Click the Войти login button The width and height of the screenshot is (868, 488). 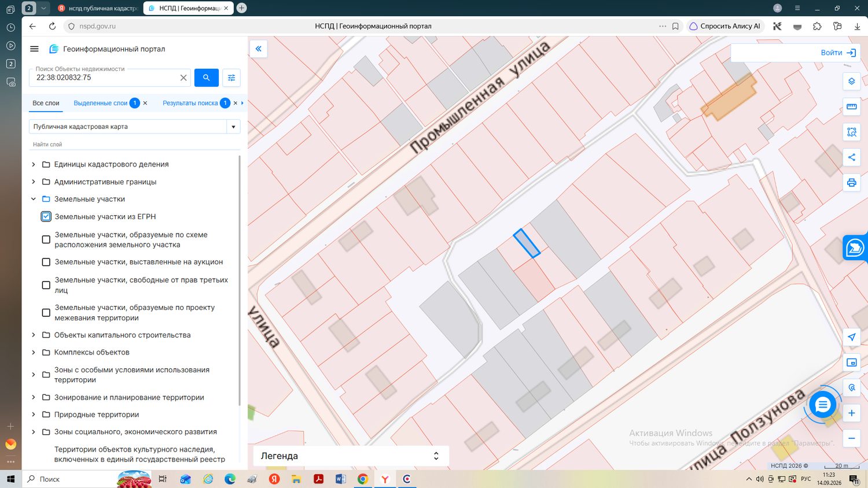pos(838,53)
